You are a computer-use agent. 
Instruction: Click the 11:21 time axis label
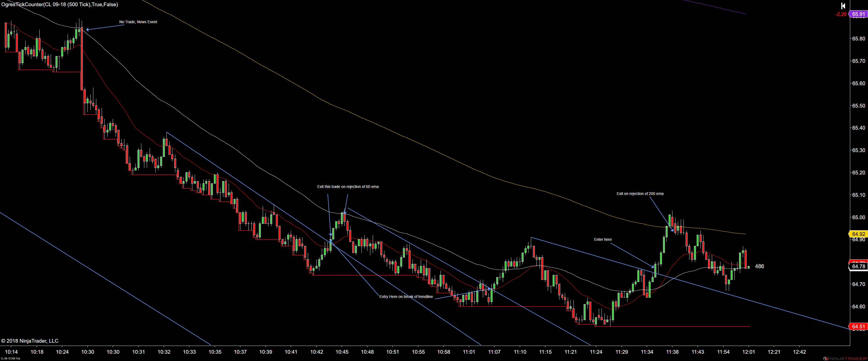pyautogui.click(x=571, y=352)
